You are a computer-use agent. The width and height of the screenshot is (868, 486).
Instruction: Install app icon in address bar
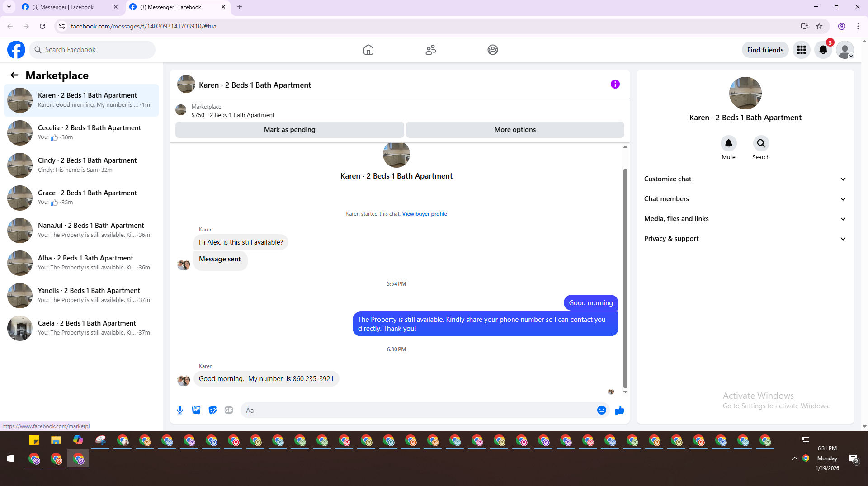[804, 26]
